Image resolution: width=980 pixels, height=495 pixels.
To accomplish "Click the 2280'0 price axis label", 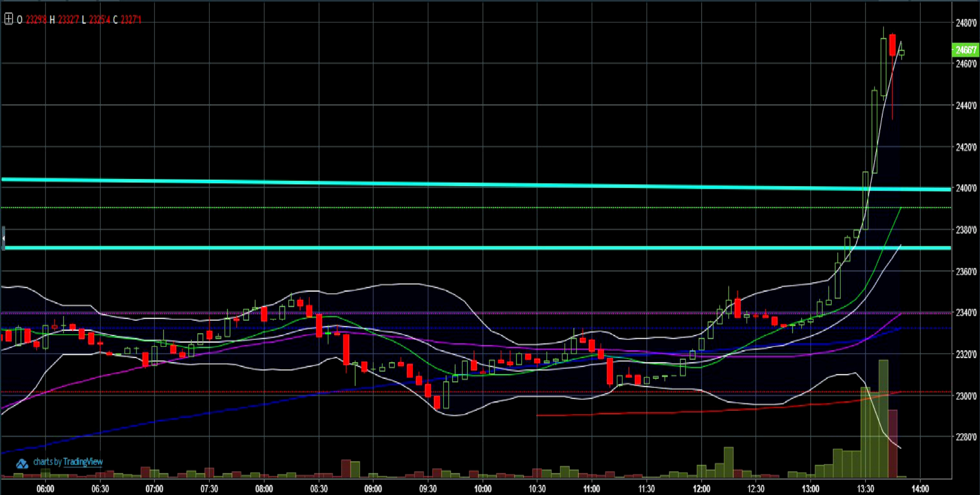I will 966,437.
